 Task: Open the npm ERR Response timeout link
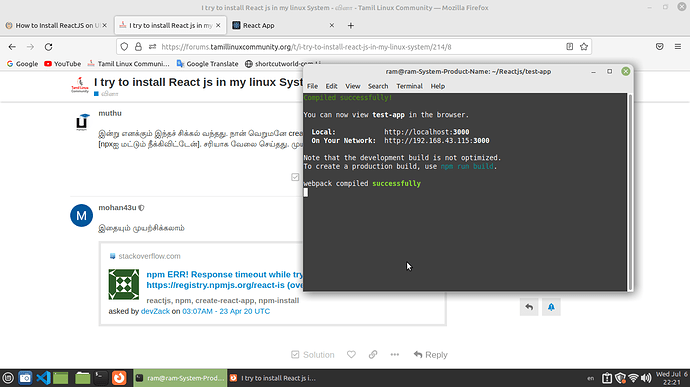(x=224, y=280)
